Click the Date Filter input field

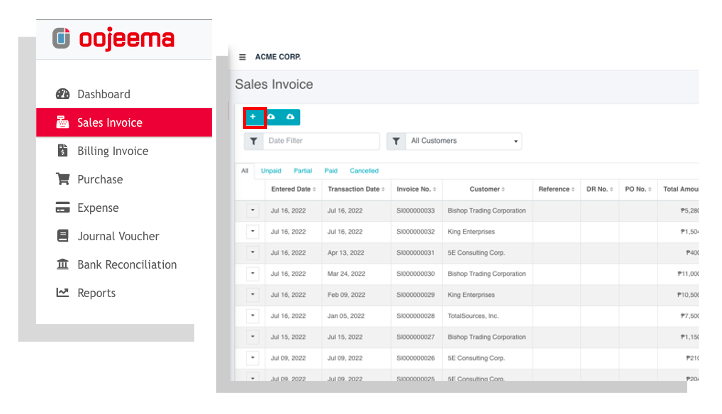pyautogui.click(x=321, y=141)
